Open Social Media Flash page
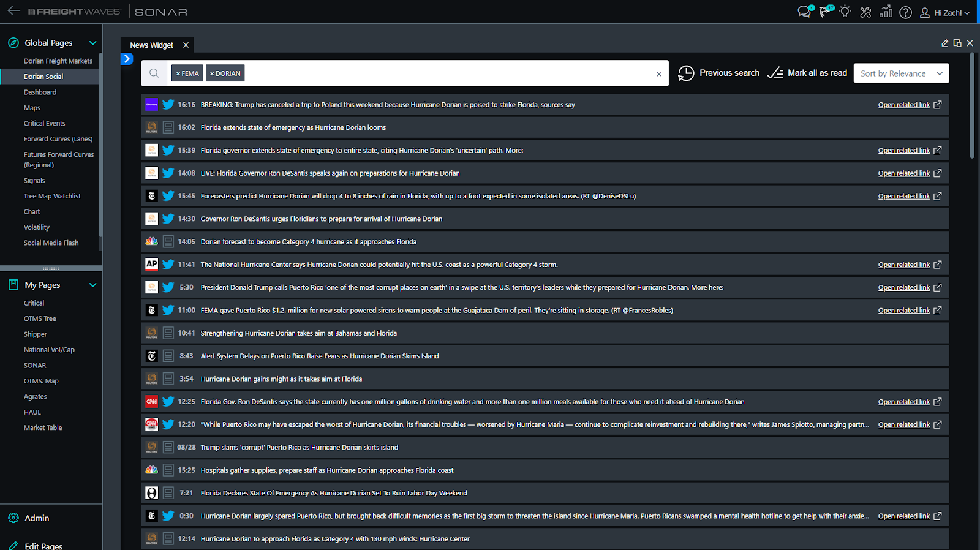The image size is (980, 550). 51,243
